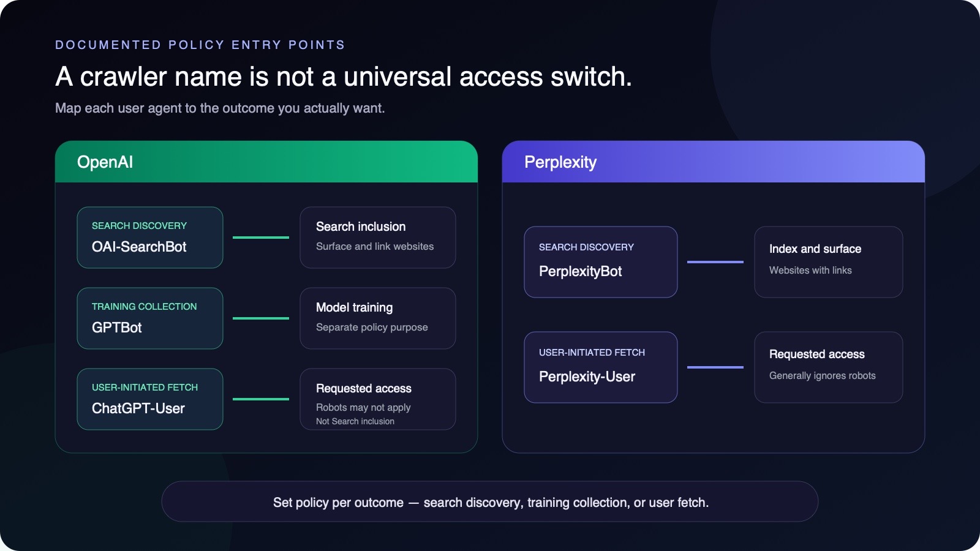Click the 'DOCUMENTED POLICY ENTRY POINTS' label
Image resolution: width=980 pixels, height=551 pixels.
click(x=200, y=45)
